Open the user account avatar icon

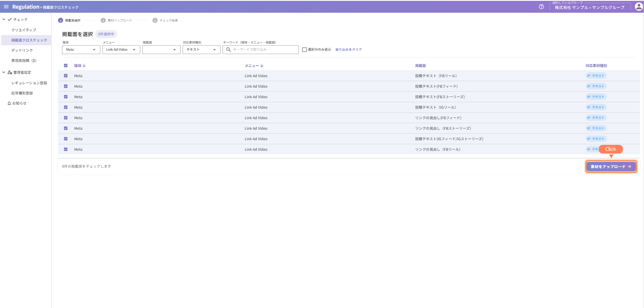[x=638, y=7]
